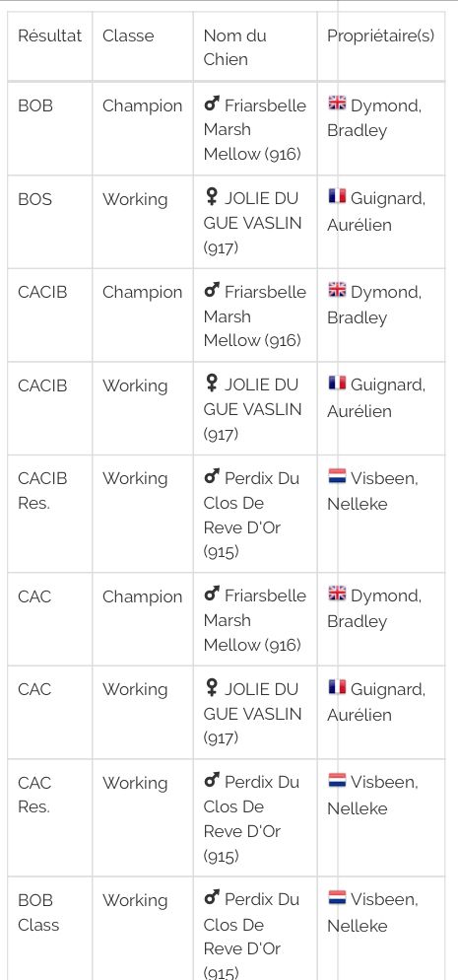Click the UK flag in BOB row
The image size is (458, 980).
coord(337,104)
